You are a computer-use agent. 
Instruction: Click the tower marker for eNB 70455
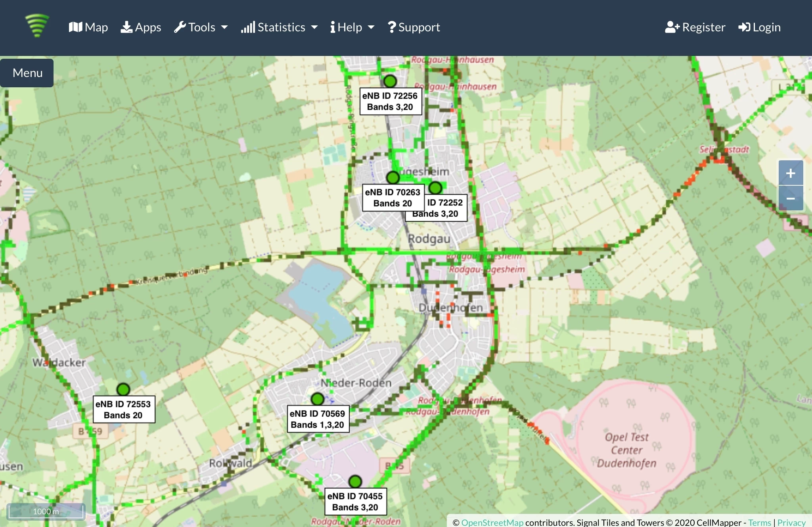coord(355,482)
